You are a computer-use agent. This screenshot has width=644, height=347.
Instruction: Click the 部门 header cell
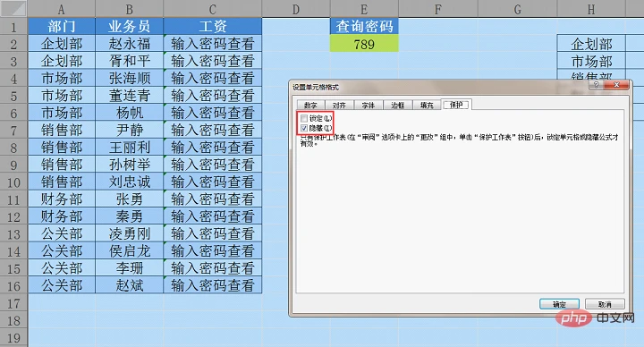pyautogui.click(x=61, y=26)
